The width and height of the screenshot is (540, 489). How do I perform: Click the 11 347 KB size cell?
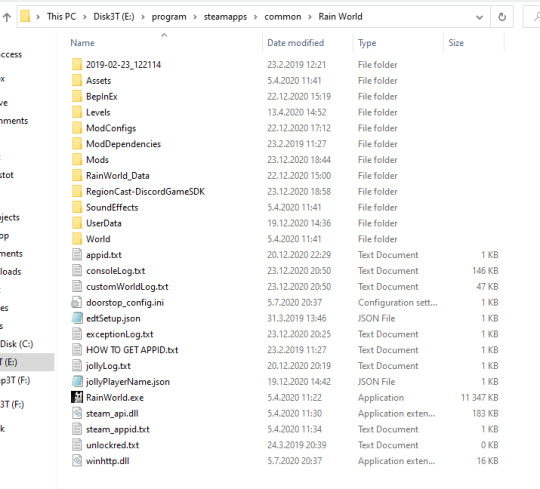pos(479,397)
